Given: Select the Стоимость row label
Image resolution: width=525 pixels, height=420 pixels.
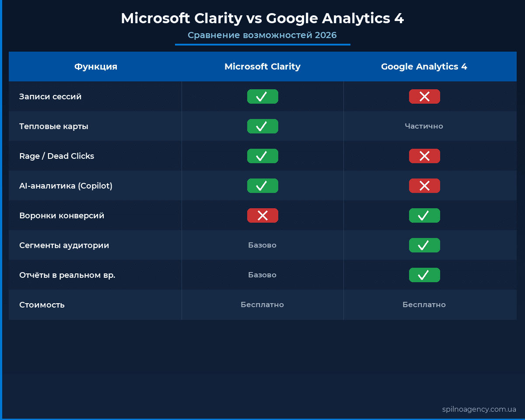Looking at the screenshot, I should 42,305.
